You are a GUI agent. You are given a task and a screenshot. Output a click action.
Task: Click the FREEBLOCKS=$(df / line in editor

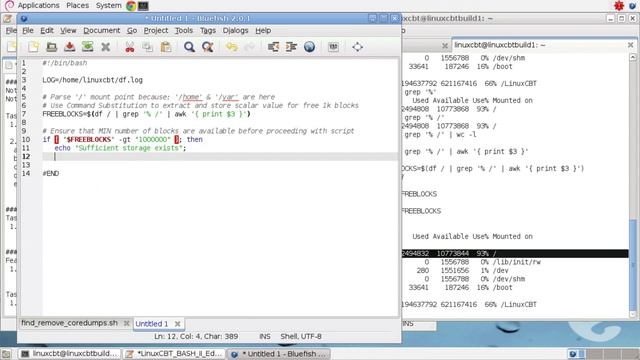click(147, 114)
